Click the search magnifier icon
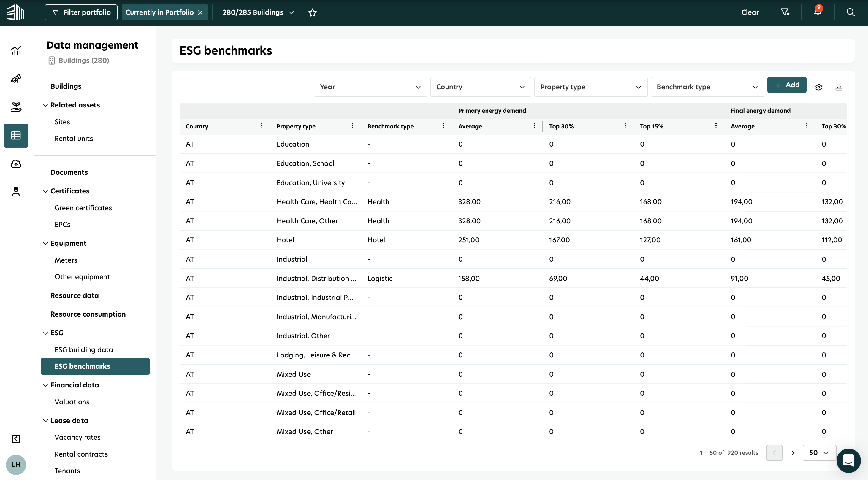868x480 pixels. pyautogui.click(x=850, y=12)
